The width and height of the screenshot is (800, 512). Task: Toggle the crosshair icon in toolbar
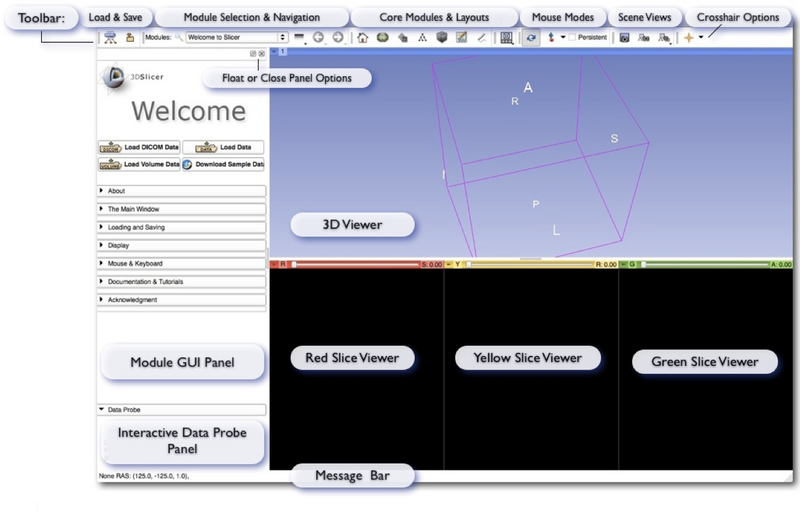click(688, 37)
